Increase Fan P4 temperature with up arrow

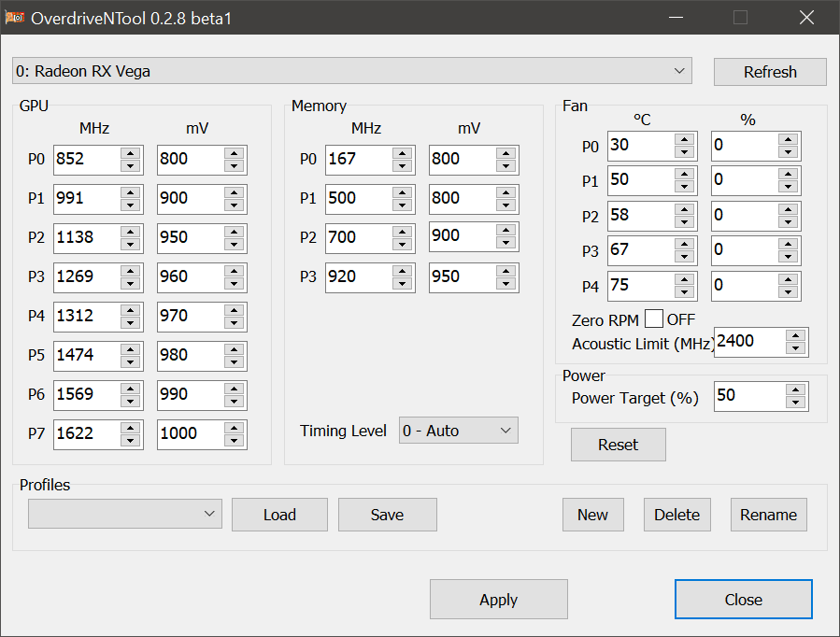point(685,279)
